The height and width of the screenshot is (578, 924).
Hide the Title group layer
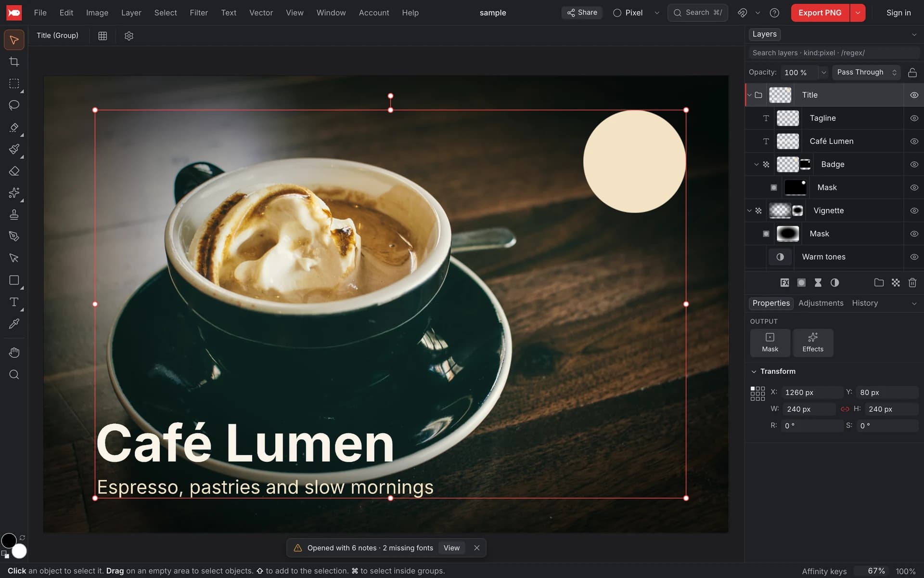pyautogui.click(x=914, y=95)
